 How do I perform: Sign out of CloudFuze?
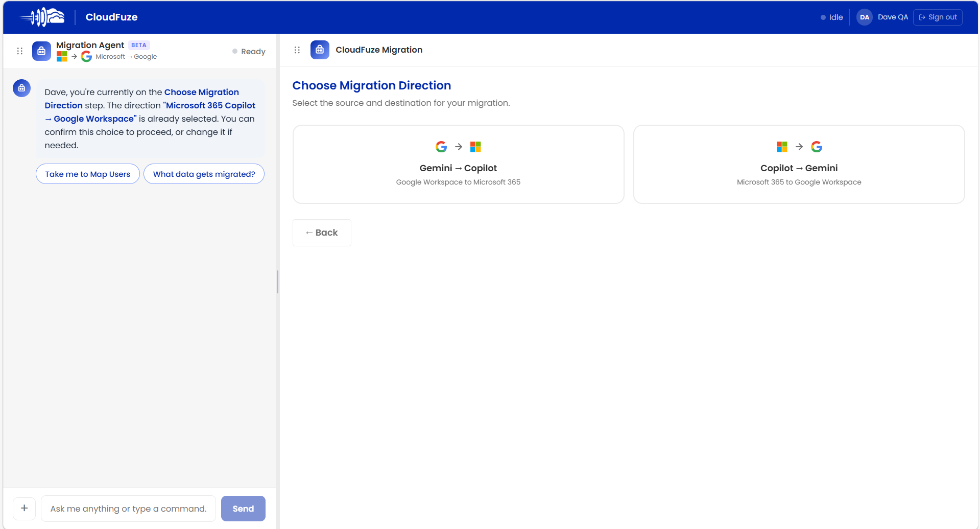938,17
